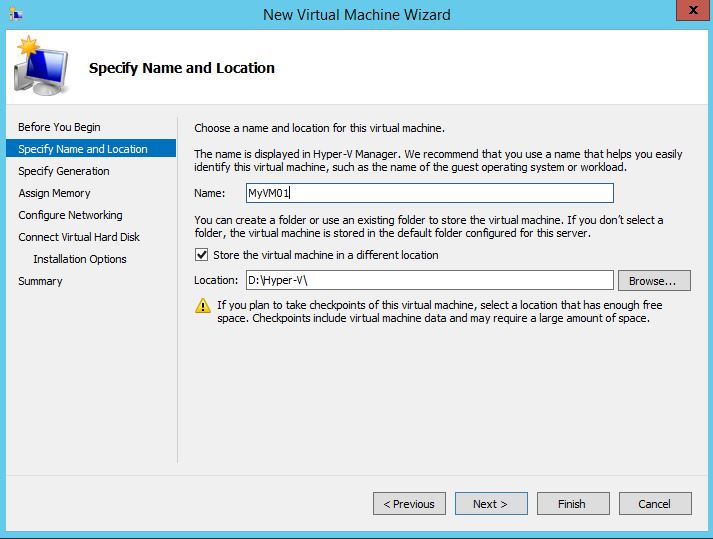This screenshot has width=713, height=539.
Task: Open Installation Options sub-step
Action: pyautogui.click(x=80, y=259)
